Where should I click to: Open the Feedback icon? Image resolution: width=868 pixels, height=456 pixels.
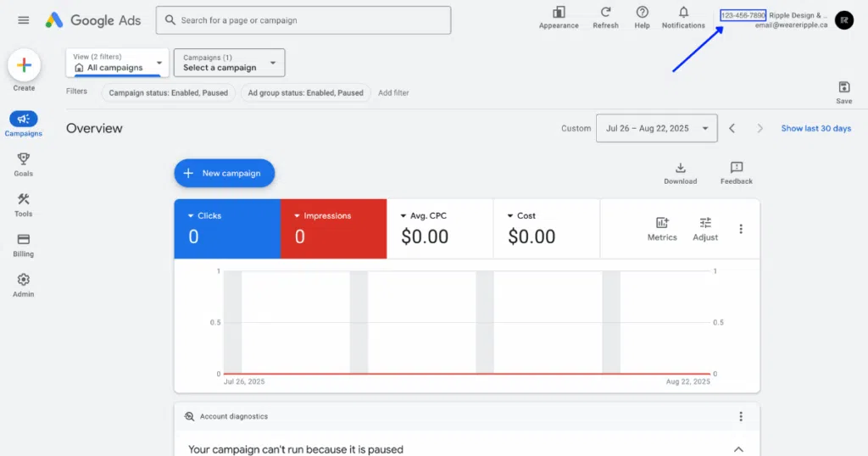point(736,169)
